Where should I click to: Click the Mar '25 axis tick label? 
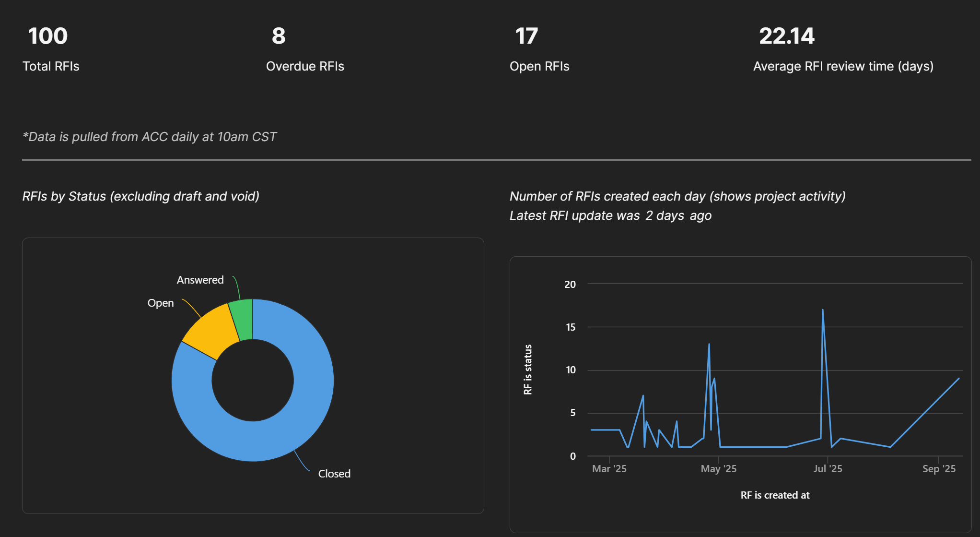click(609, 469)
